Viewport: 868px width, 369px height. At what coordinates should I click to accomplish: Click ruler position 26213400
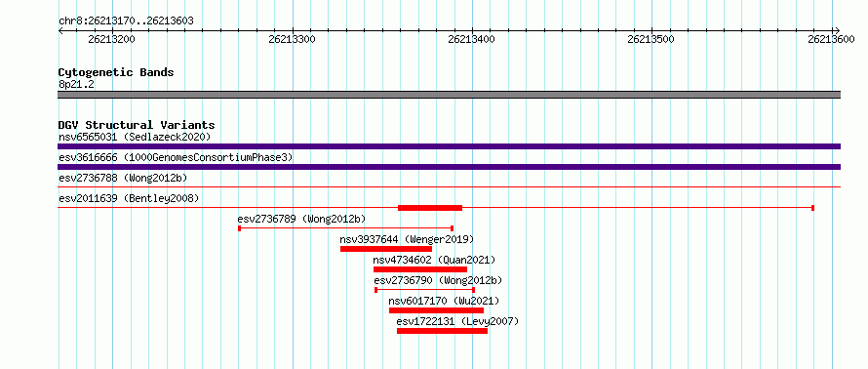[x=472, y=40]
